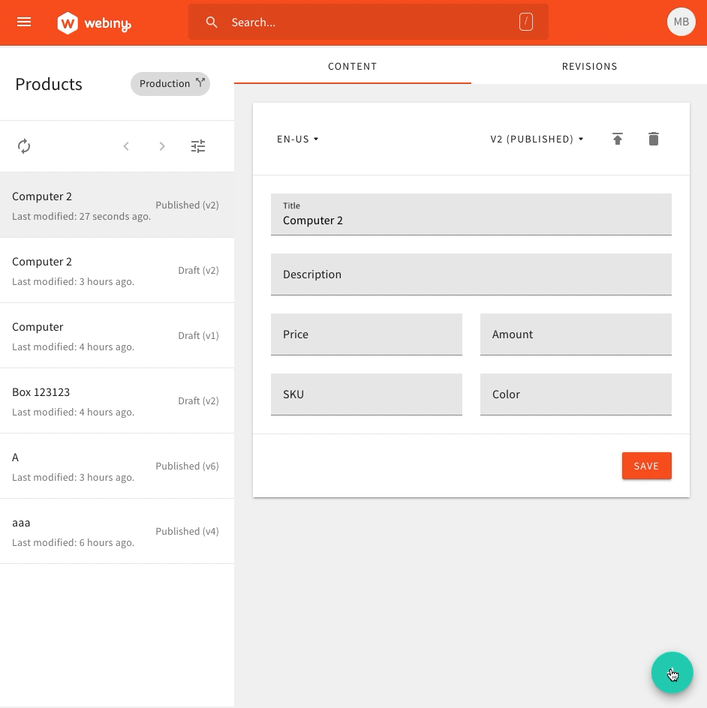Click the Save button
This screenshot has height=708, width=707.
click(647, 466)
